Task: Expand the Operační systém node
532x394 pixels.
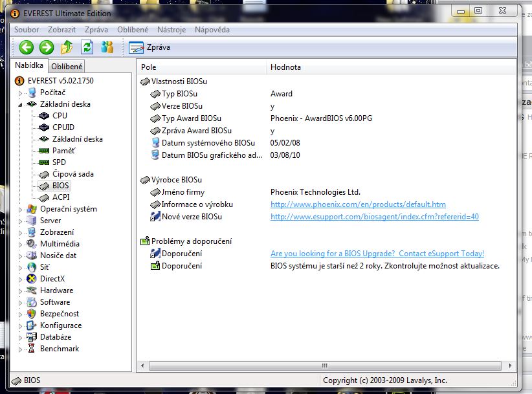Action: 20,210
